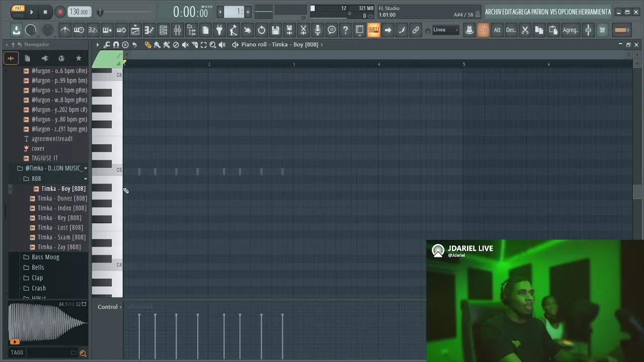This screenshot has height=362, width=644.
Task: Add new pattern with plus button
Action: click(x=248, y=12)
